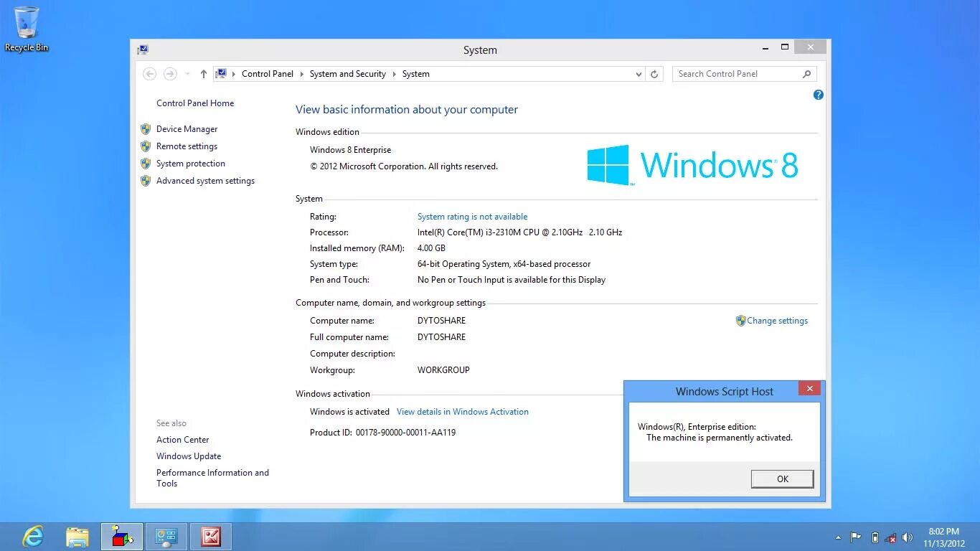Click 'Windows is activated' text
Image resolution: width=980 pixels, height=551 pixels.
pos(349,412)
